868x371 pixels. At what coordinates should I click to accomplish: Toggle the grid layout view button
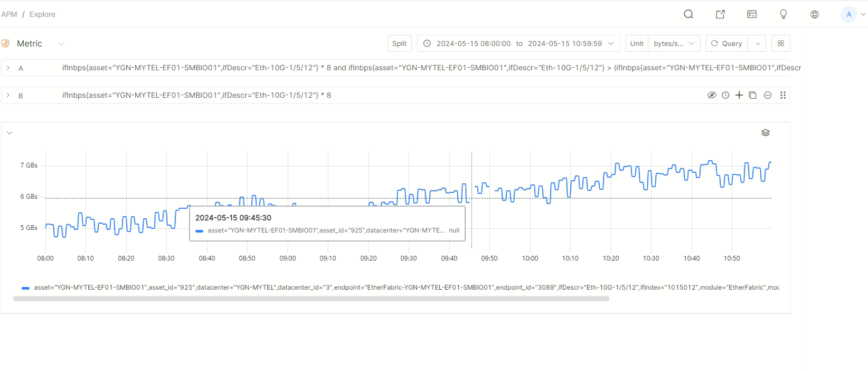781,43
